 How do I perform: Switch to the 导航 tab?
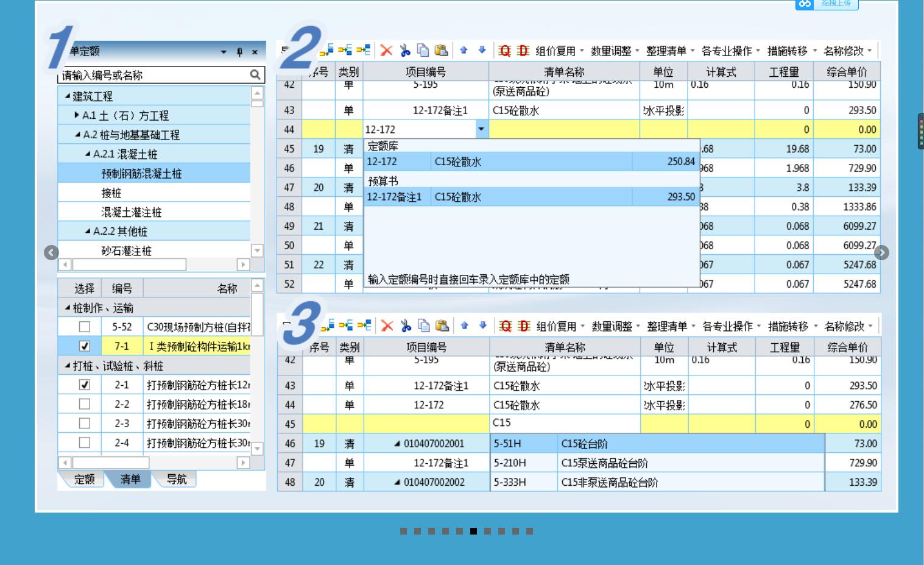coord(177,478)
